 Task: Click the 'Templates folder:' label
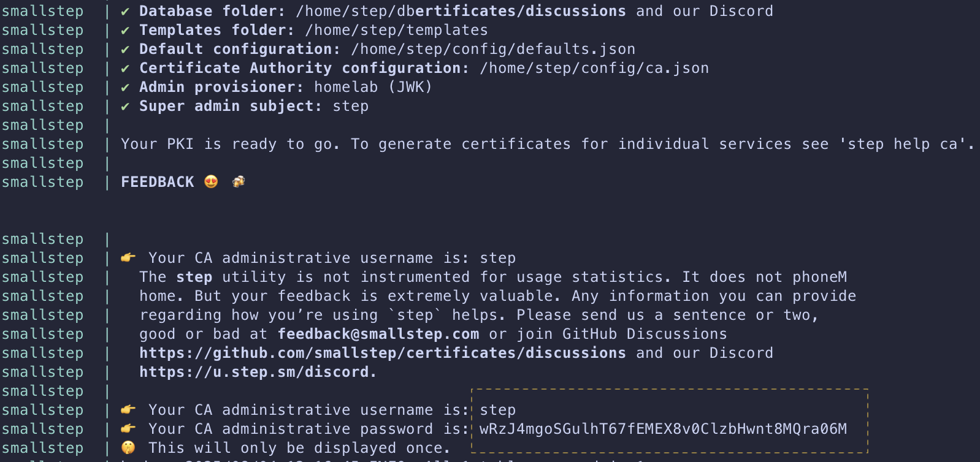[217, 30]
